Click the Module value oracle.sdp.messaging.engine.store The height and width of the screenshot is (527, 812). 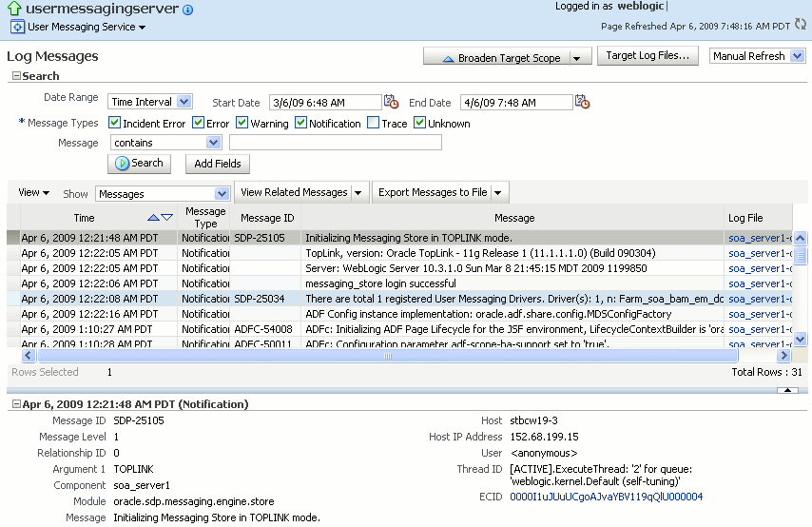pyautogui.click(x=194, y=501)
